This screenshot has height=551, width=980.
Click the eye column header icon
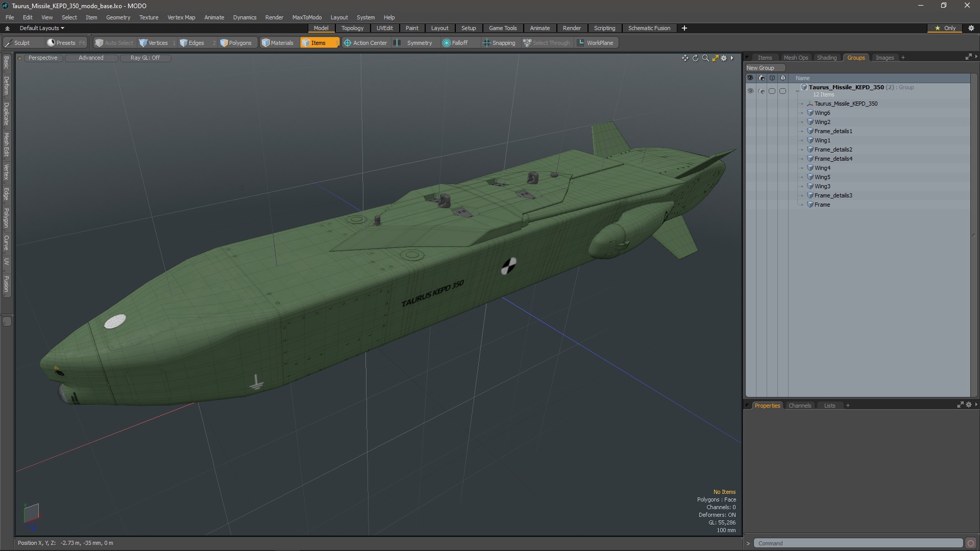click(750, 78)
